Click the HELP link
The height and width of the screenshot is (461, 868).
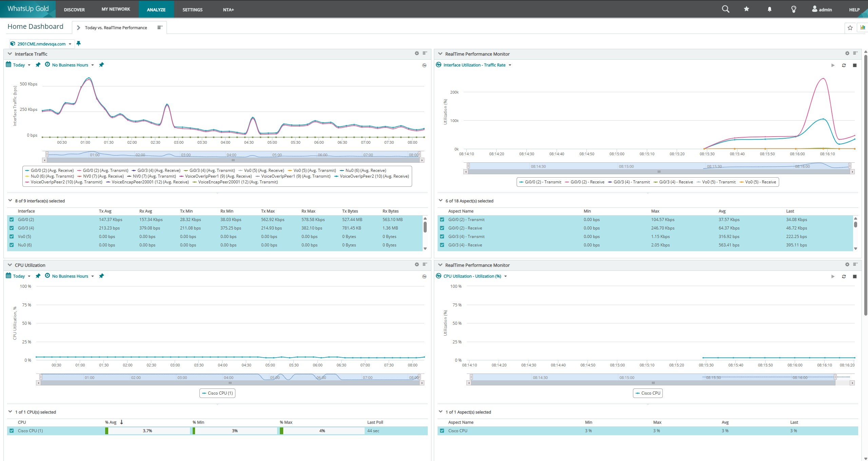click(x=854, y=9)
